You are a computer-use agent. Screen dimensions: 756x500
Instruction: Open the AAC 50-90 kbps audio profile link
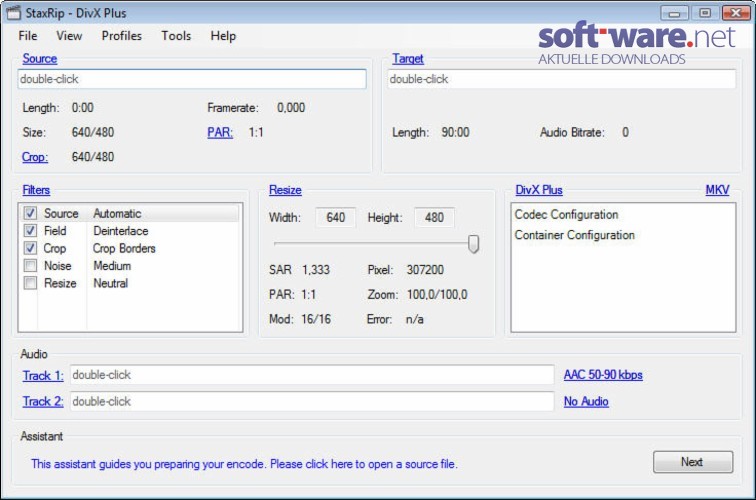pos(603,375)
